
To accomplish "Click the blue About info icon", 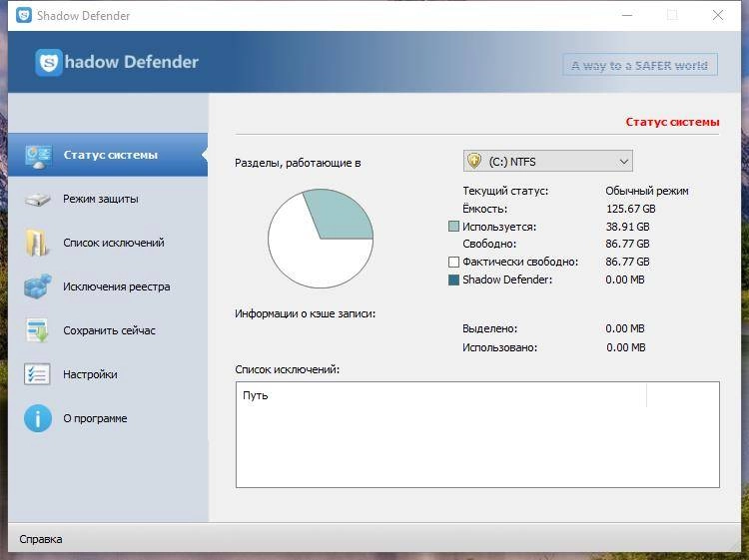I will (x=38, y=418).
